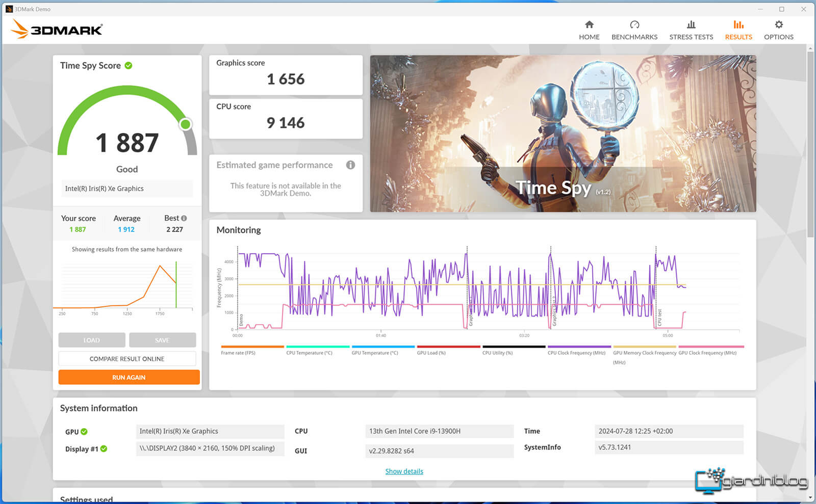Click the orange RUN AGAIN button
816x504 pixels.
pyautogui.click(x=129, y=377)
